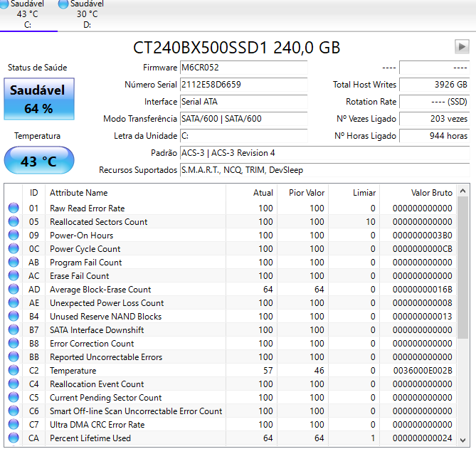Click the status icon for Reported Uncorrectable Errors

click(14, 356)
